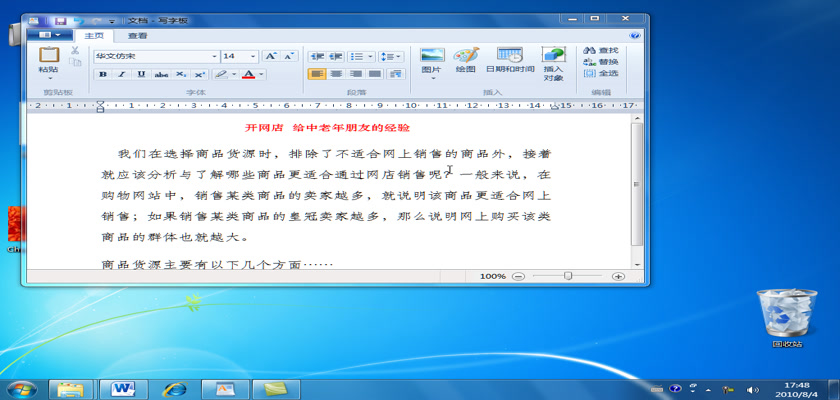The width and height of the screenshot is (840, 400).
Task: Click the zoom slider handle in status bar
Action: (x=568, y=276)
